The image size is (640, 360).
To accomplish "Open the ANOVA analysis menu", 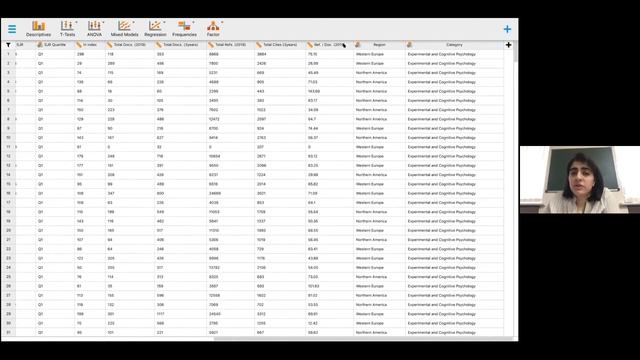I will 94,29.
